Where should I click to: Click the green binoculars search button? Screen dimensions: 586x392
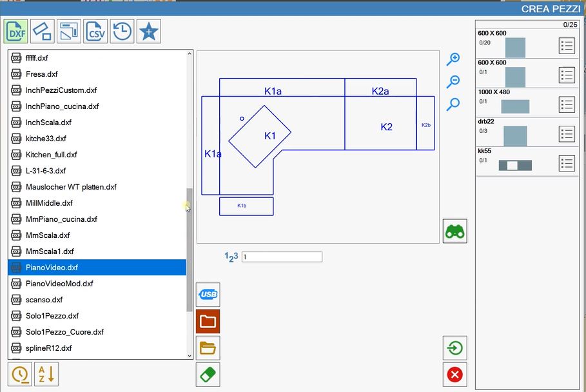pos(455,231)
